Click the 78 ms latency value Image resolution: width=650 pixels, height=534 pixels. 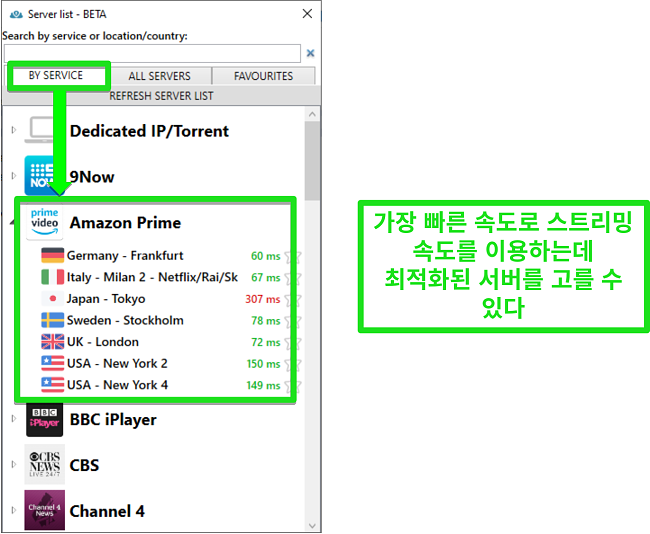(x=266, y=321)
